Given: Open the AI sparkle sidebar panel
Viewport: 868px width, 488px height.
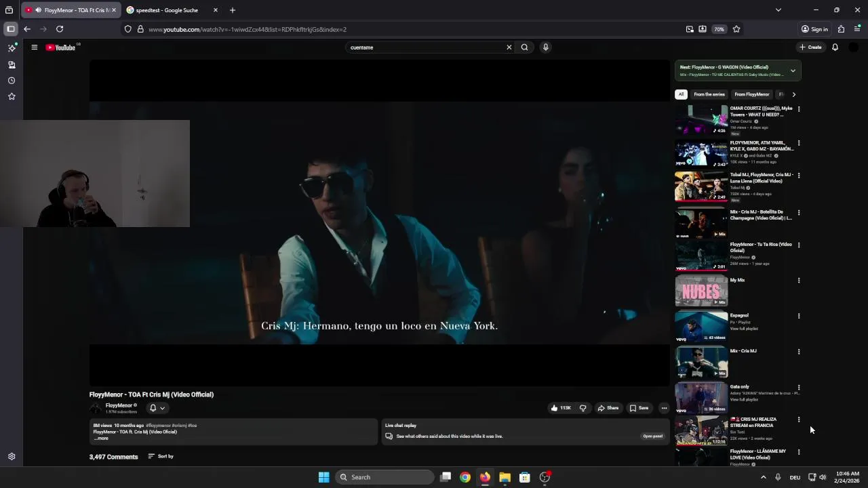Looking at the screenshot, I should (12, 48).
